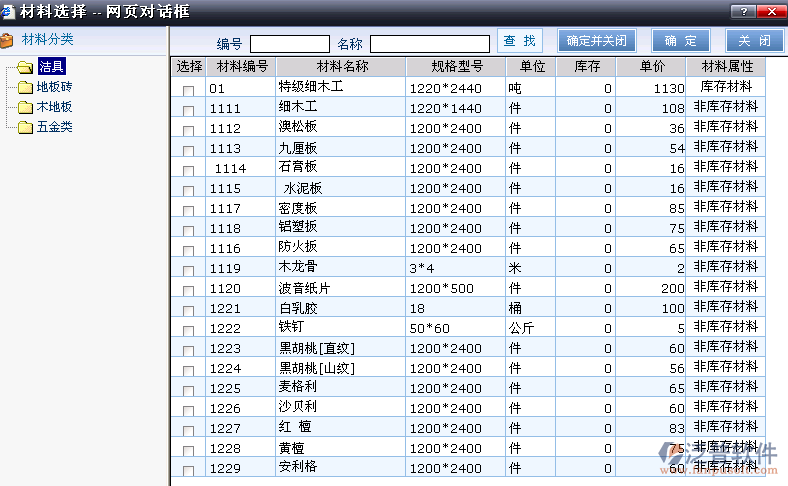Tick the checkbox for 木龙骨
This screenshot has width=788, height=486.
pyautogui.click(x=188, y=271)
